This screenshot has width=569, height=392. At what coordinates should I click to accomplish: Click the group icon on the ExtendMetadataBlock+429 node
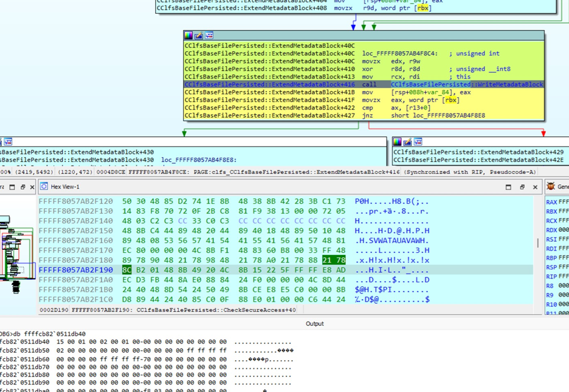point(418,141)
